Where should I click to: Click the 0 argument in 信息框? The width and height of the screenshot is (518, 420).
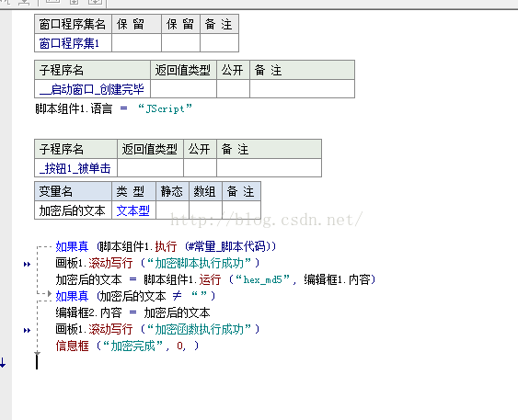[x=179, y=346]
